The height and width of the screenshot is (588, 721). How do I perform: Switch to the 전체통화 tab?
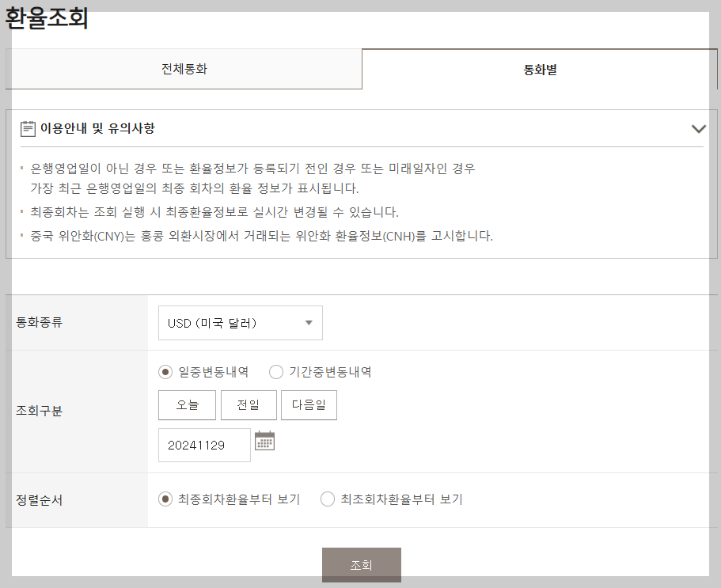184,69
